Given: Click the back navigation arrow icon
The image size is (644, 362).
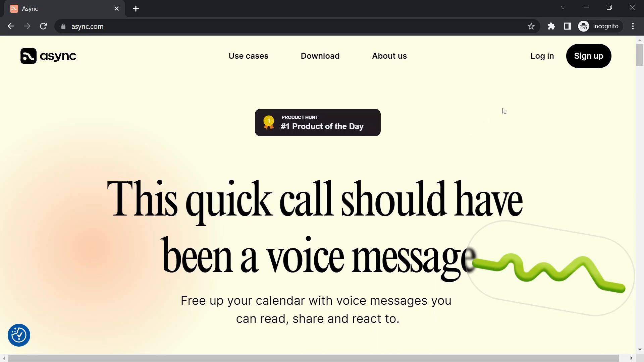Looking at the screenshot, I should pos(11,26).
